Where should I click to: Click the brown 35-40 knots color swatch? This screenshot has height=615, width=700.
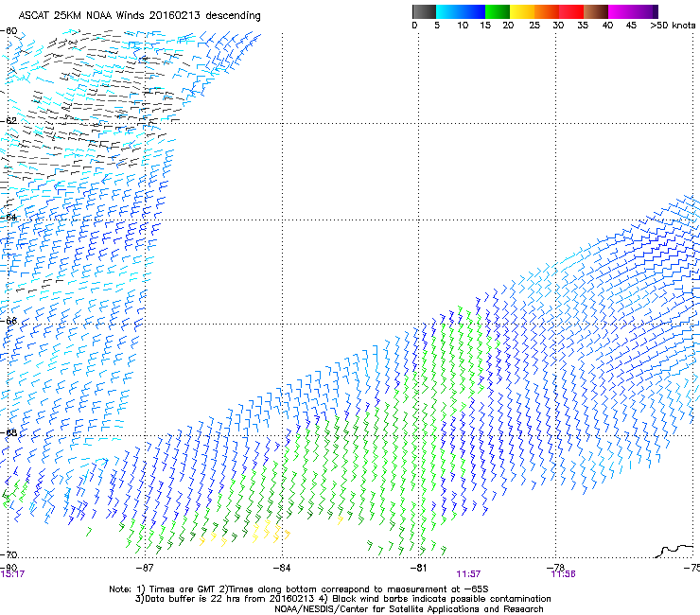(x=596, y=11)
